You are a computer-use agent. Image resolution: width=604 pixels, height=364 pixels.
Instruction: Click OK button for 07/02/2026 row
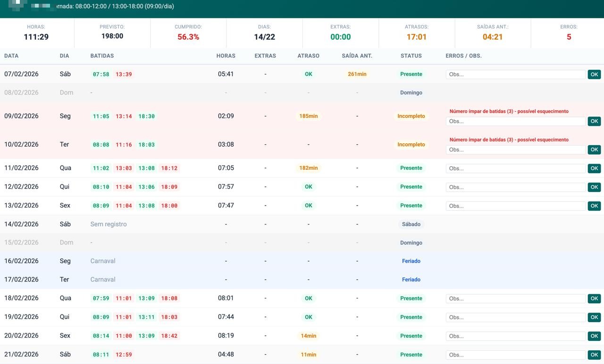click(x=594, y=74)
